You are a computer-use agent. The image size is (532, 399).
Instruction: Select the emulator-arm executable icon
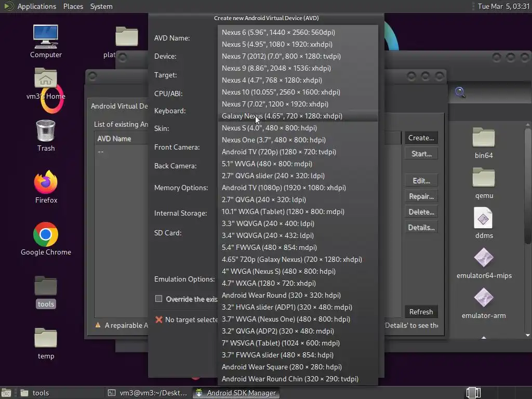484,298
